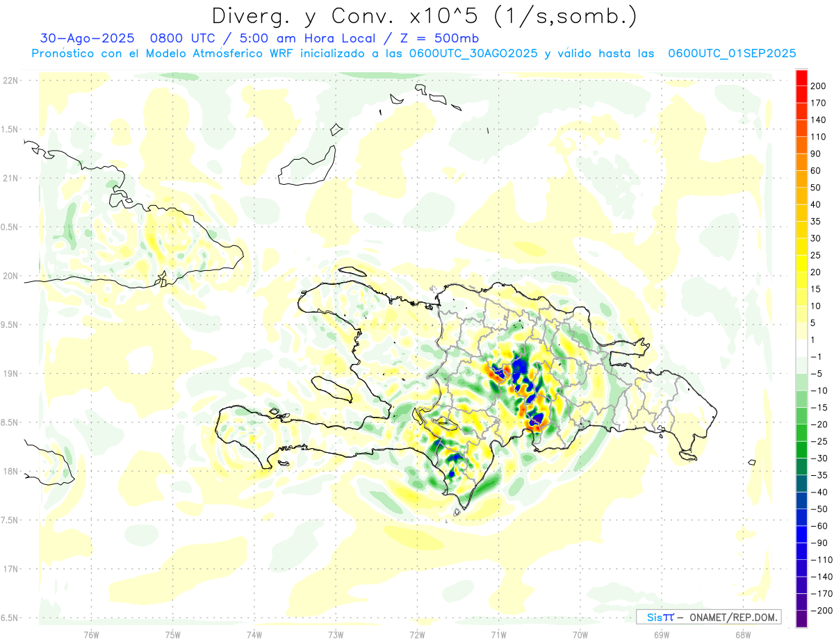Click the '21N' latitude label
834x644 pixels.
tap(10, 178)
